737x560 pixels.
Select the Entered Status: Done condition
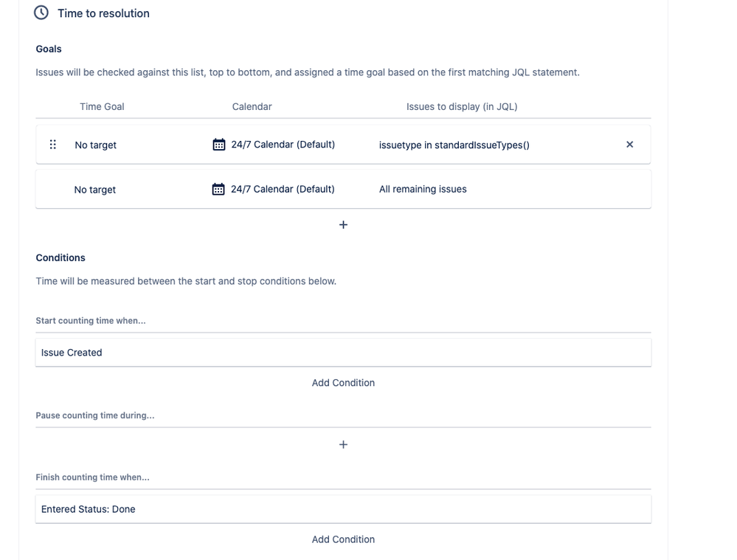pyautogui.click(x=344, y=509)
